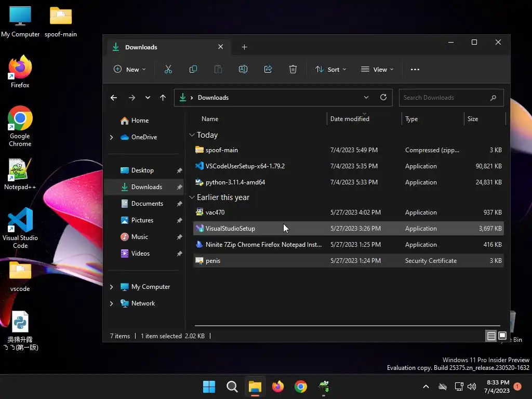Click the Search Downloads input field
The image size is (532, 399).
point(451,98)
